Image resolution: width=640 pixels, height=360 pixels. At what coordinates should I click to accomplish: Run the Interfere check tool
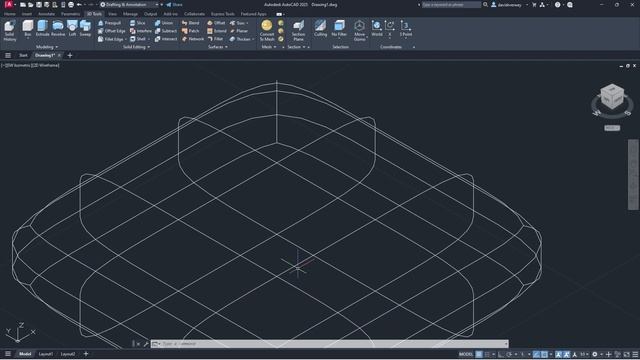click(x=141, y=31)
